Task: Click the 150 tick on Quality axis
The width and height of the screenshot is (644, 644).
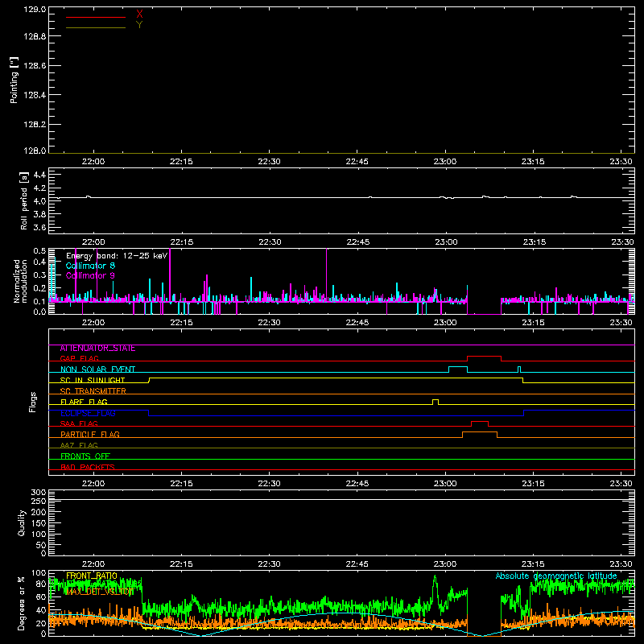Action: tap(38, 523)
